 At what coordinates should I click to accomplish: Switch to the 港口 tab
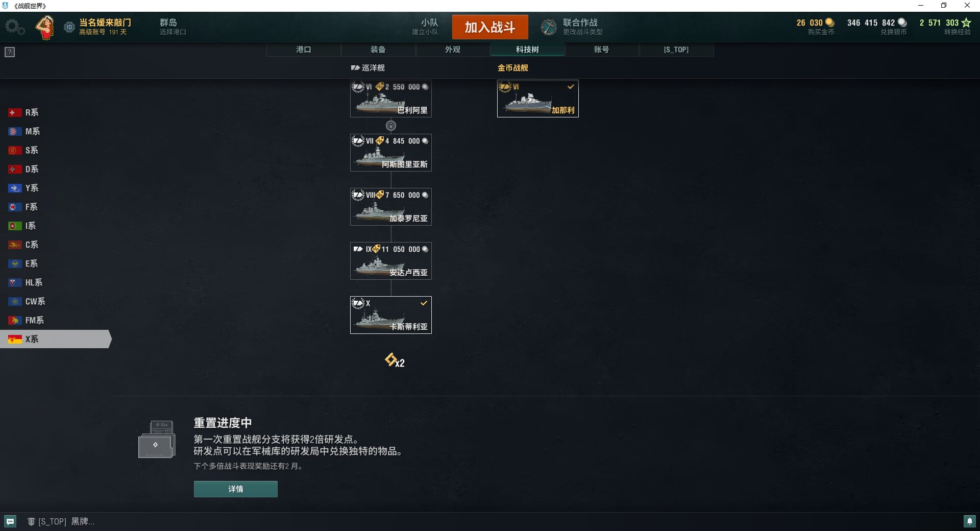[x=304, y=50]
